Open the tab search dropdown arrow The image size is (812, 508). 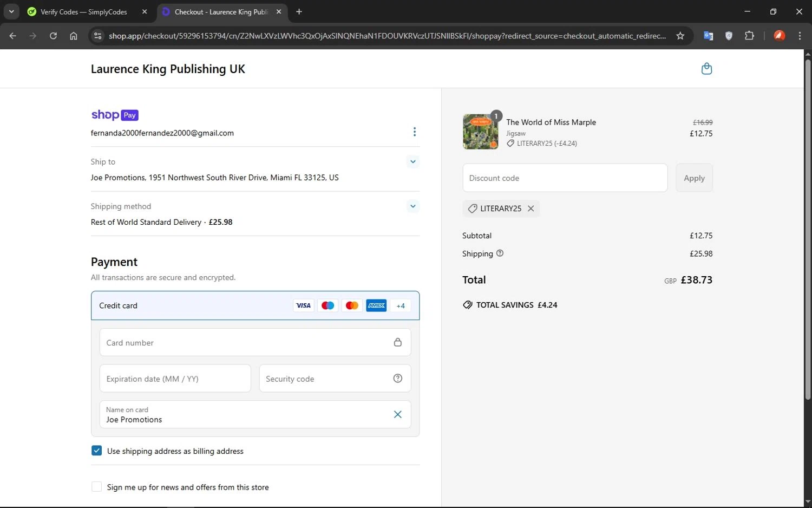click(11, 11)
